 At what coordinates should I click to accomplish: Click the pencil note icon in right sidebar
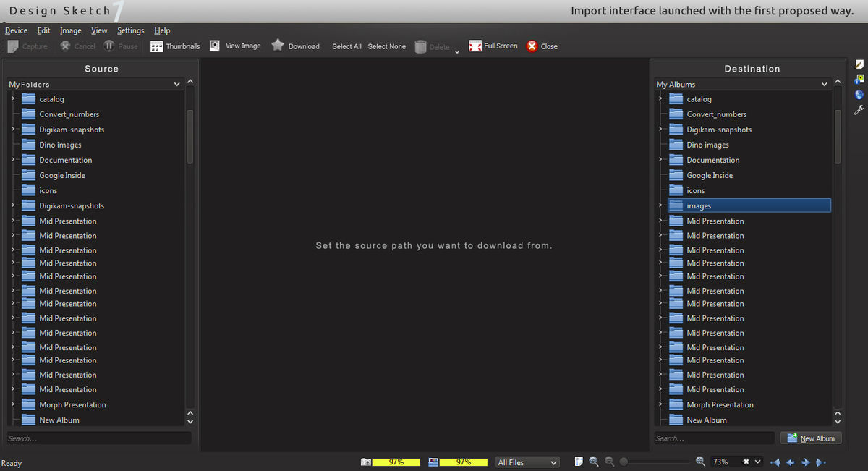click(859, 64)
